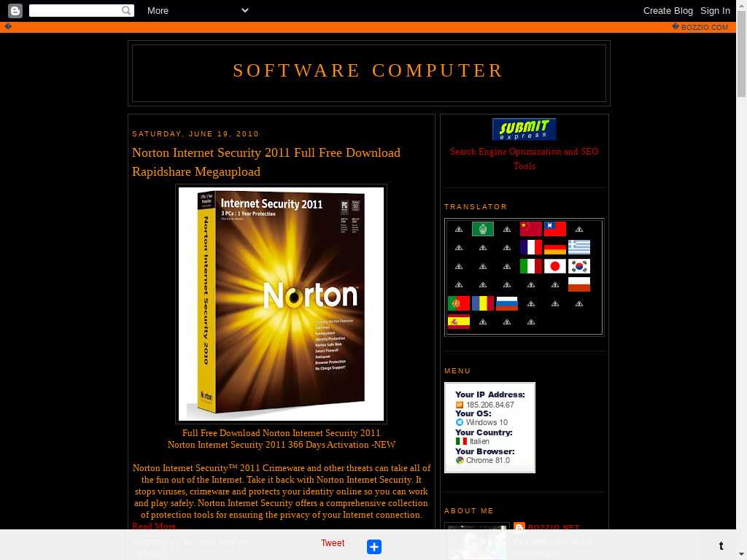The image size is (747, 560).
Task: Click the MENU sidebar heading
Action: (457, 371)
